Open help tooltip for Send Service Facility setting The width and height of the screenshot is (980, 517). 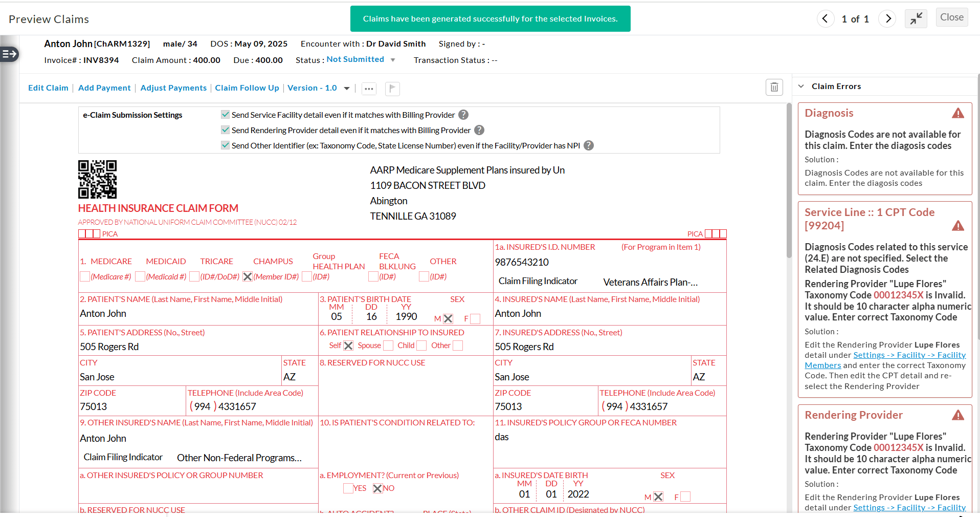463,115
